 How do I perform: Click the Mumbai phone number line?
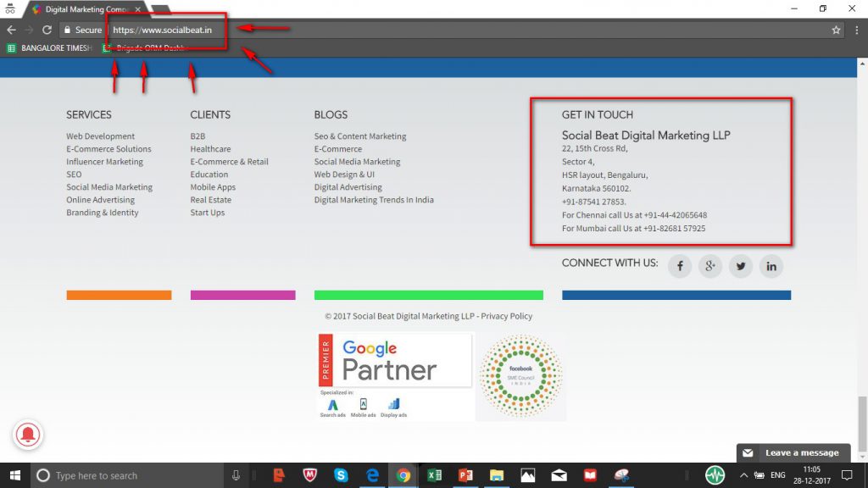tap(633, 228)
